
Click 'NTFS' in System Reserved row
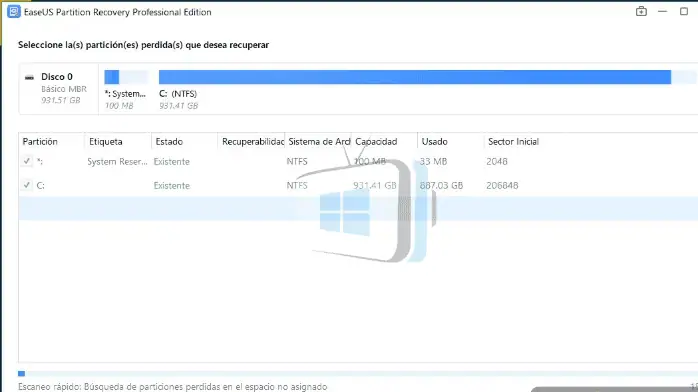click(x=297, y=162)
